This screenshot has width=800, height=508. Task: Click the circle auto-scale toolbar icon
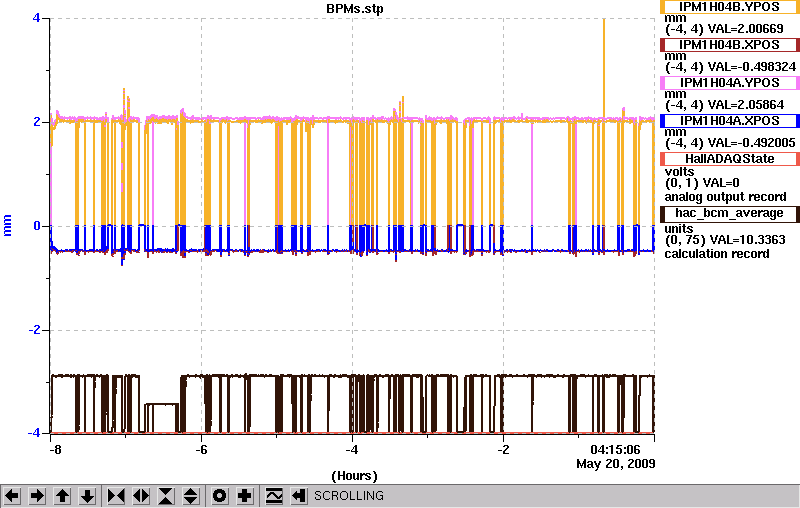pyautogui.click(x=219, y=496)
